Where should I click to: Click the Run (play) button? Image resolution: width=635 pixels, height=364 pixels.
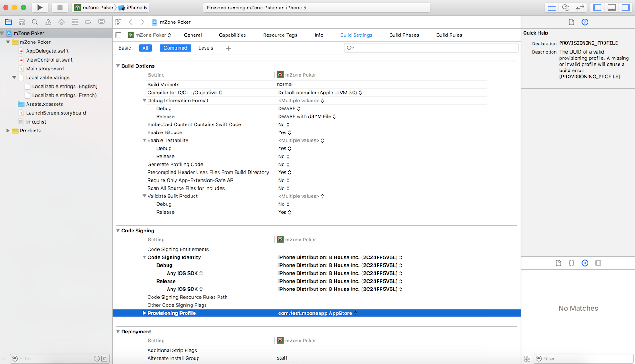(x=40, y=8)
